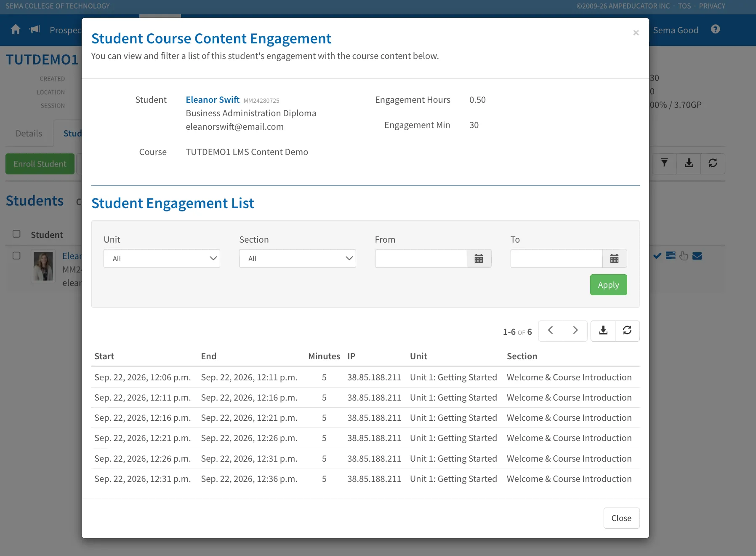This screenshot has height=556, width=756.
Task: Focus the From date input field
Action: coord(421,259)
